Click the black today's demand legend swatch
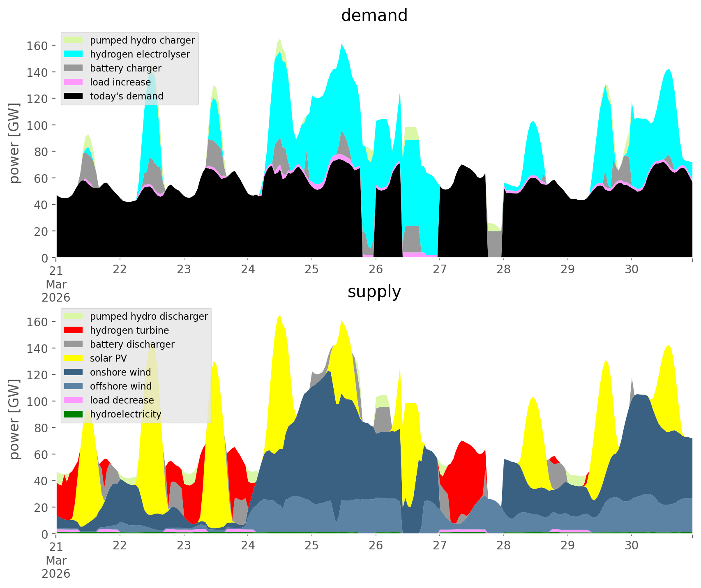This screenshot has width=701, height=588. [x=74, y=96]
